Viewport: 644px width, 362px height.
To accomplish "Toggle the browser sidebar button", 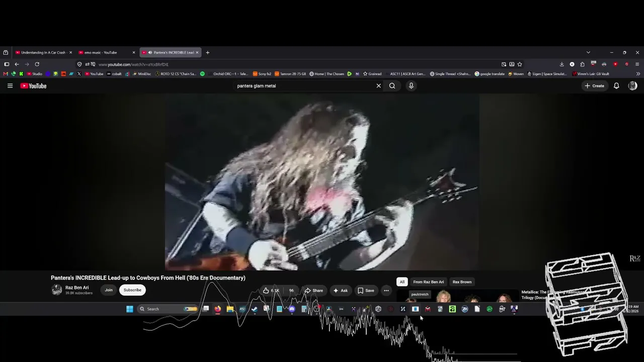I will point(7,64).
